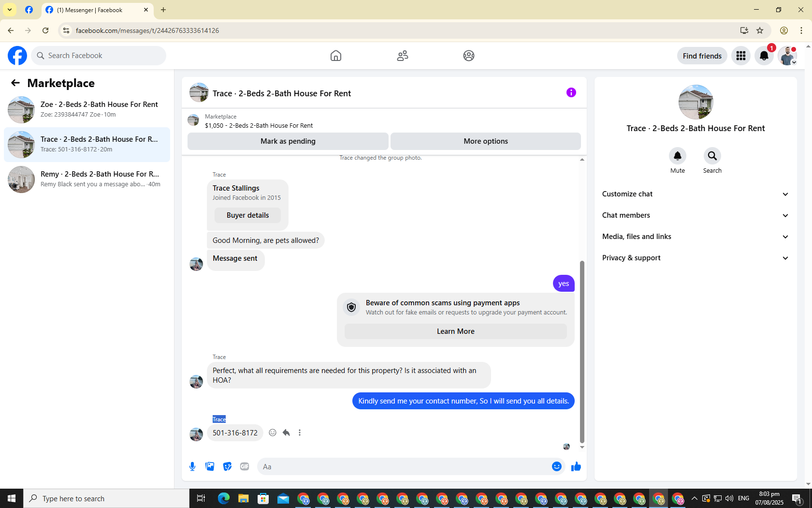Search within the conversation
This screenshot has height=508, width=812.
[712, 156]
